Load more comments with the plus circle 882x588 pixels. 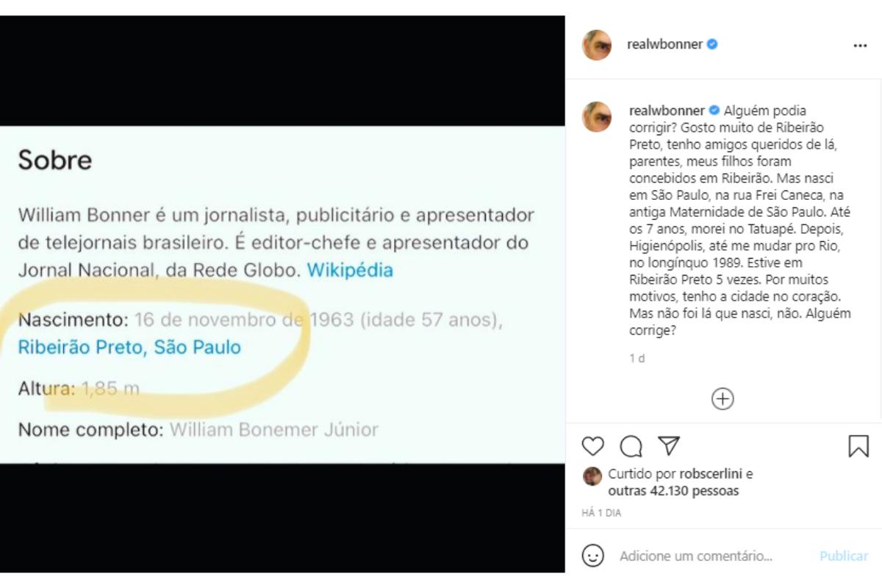tap(723, 398)
